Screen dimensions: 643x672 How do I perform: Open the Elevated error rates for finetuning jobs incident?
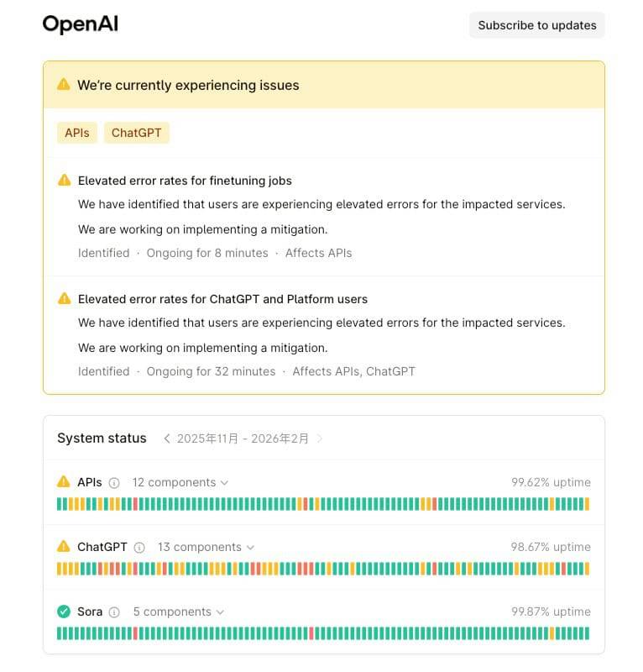pyautogui.click(x=185, y=181)
